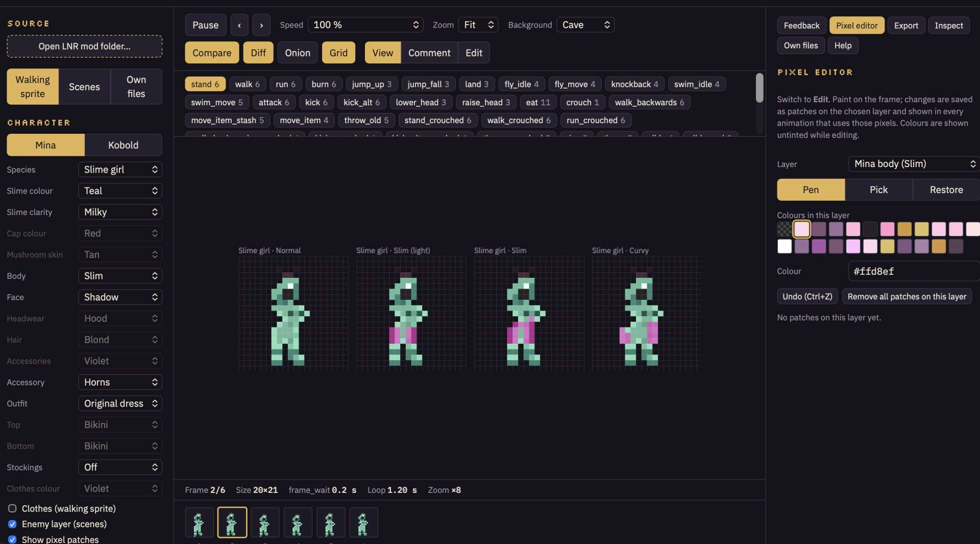Click Remove all patches on this layer
This screenshot has height=544, width=980.
pos(907,297)
